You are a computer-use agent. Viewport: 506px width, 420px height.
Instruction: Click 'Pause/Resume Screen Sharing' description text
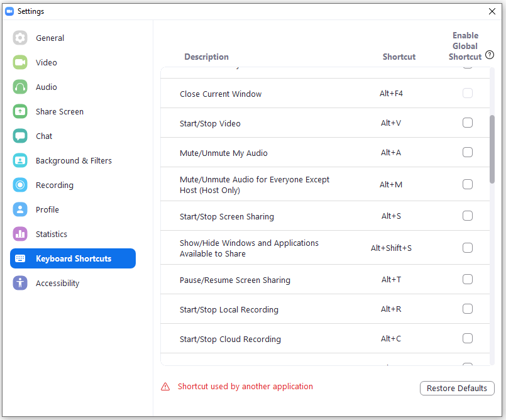pos(235,280)
